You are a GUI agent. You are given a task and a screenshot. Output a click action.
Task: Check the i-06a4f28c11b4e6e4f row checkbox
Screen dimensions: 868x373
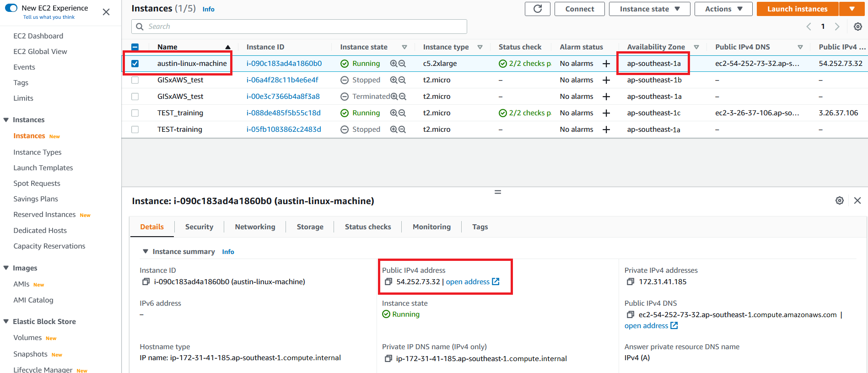(x=135, y=80)
